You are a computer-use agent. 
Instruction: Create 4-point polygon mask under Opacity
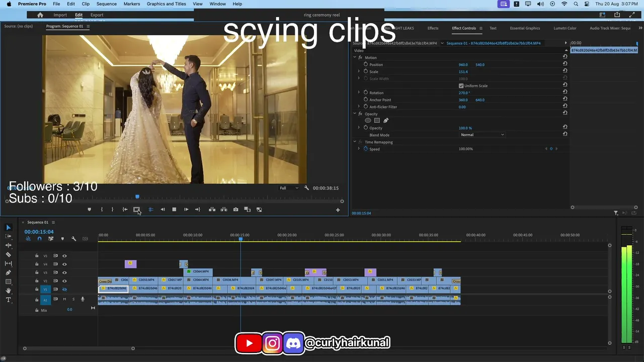(x=377, y=121)
